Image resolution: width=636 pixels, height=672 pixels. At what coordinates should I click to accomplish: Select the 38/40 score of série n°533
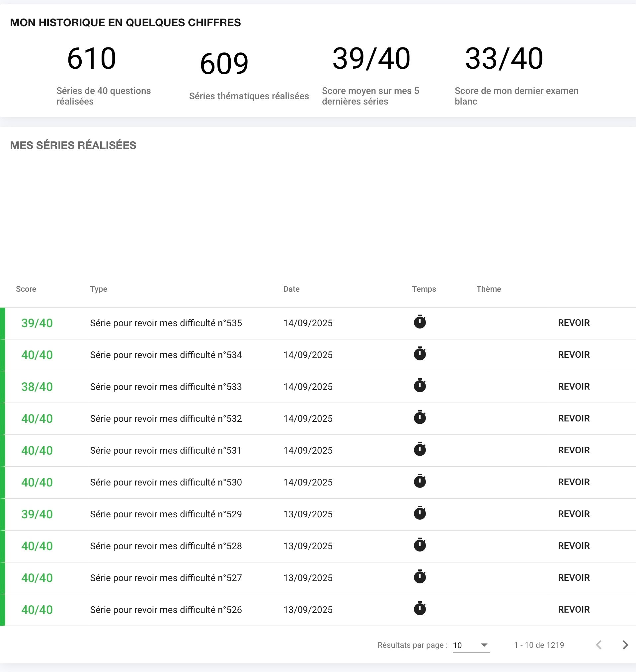coord(37,387)
